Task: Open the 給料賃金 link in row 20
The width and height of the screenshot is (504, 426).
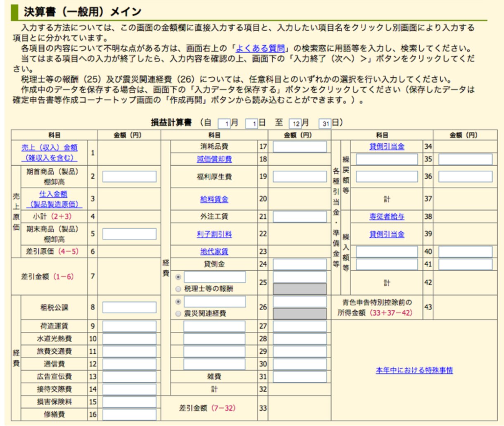Action: click(214, 199)
